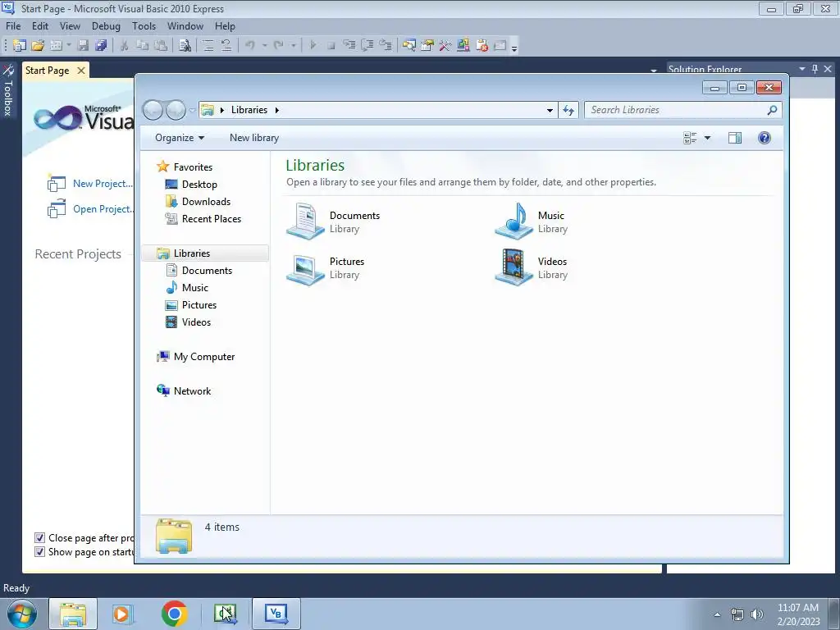Open the Toolbox toolbar icon with crossed tools
The height and width of the screenshot is (630, 840).
point(445,46)
